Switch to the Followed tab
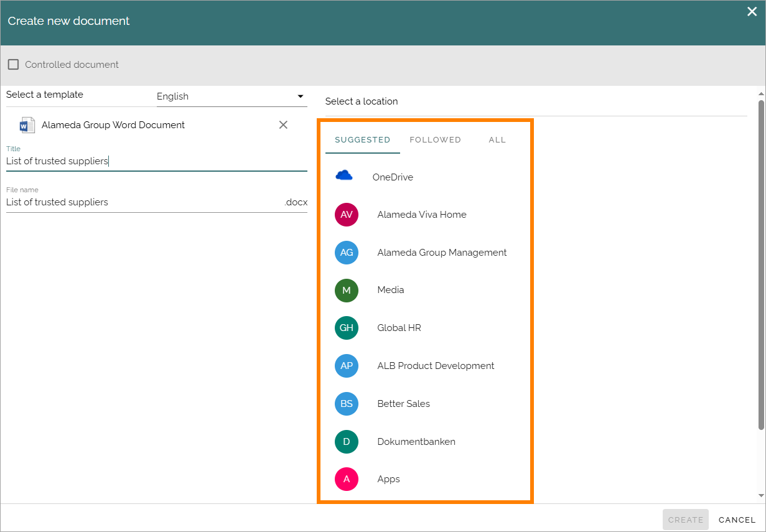 (436, 140)
